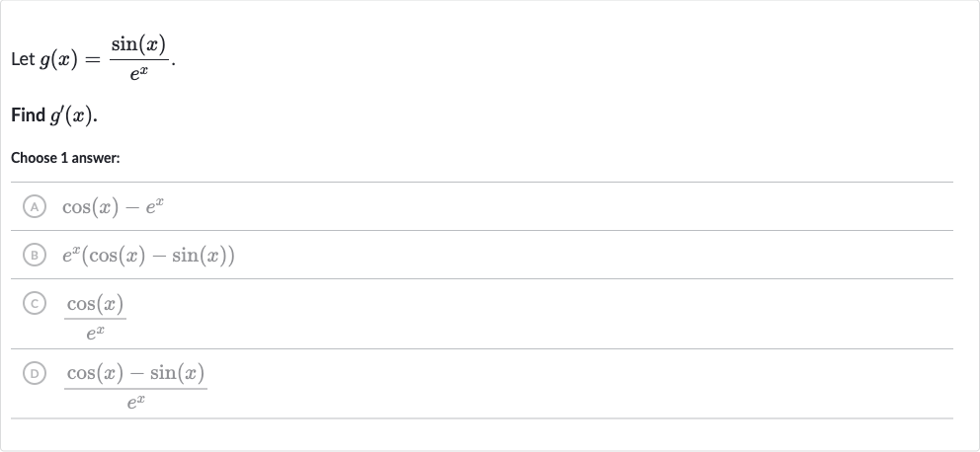The height and width of the screenshot is (452, 980).
Task: Click the e^x denominator in option D
Action: (135, 402)
